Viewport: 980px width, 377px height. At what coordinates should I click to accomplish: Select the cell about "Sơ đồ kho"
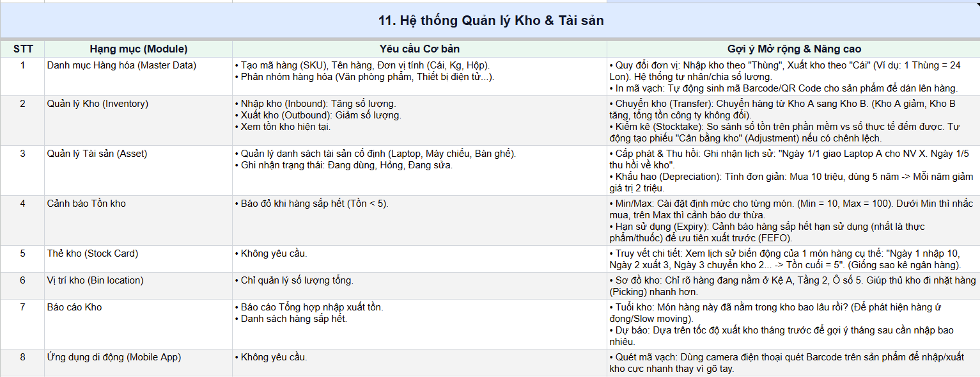tap(793, 286)
